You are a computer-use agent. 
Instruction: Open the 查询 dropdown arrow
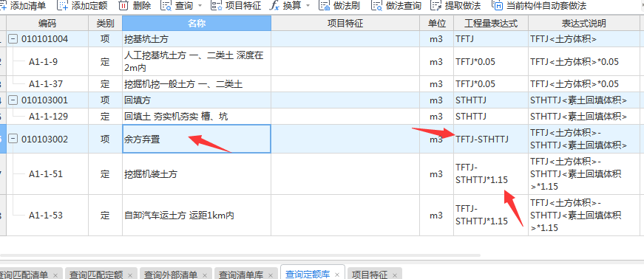(200, 6)
